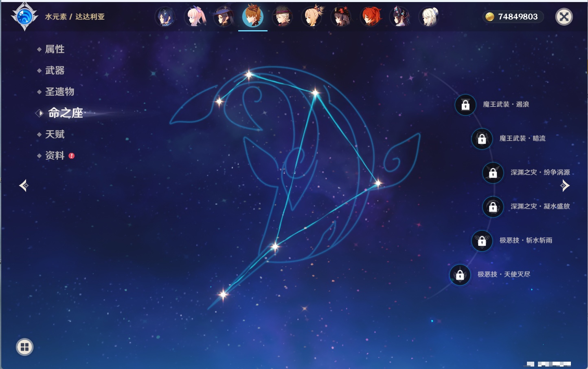Viewport: 588px width, 369px height.
Task: Select the avatar wearing a top hat
Action: 282,17
